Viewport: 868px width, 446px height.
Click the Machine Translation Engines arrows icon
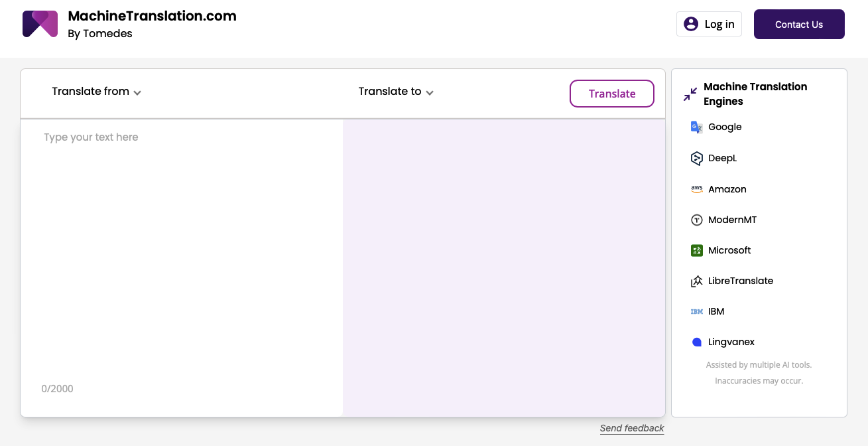click(x=690, y=94)
